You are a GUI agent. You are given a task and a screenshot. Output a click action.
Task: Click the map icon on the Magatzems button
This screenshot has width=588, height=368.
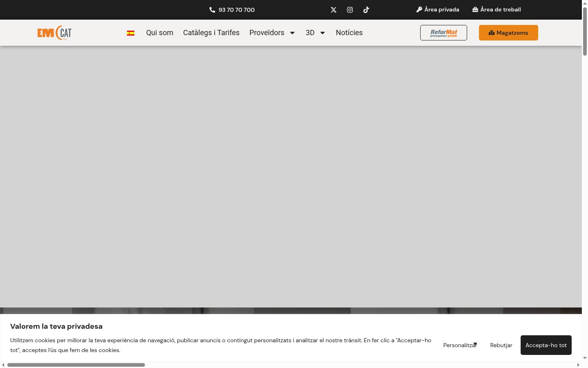[492, 33]
